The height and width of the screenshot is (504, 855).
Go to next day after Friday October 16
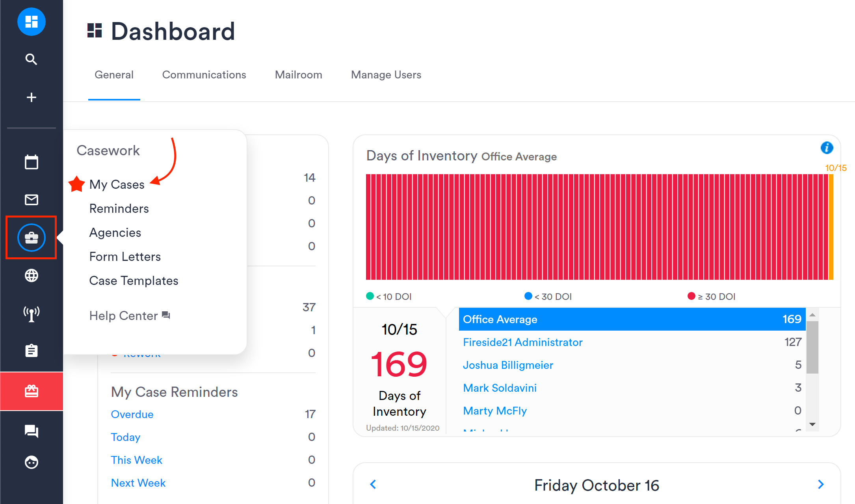tap(821, 484)
